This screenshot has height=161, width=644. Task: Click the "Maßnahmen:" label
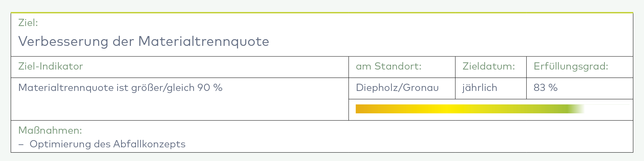pos(50,131)
